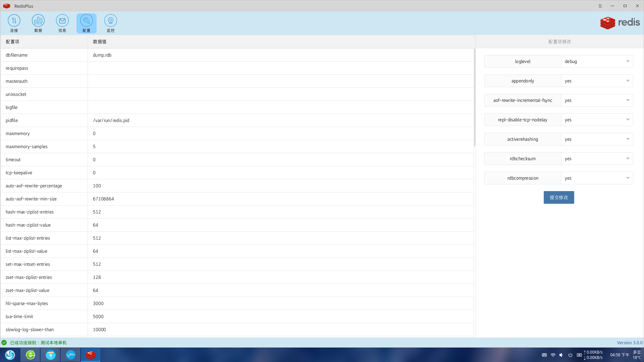Screen dimensions: 644x362
Task: Open the 信息 (info) toolbar icon
Action: (x=62, y=23)
